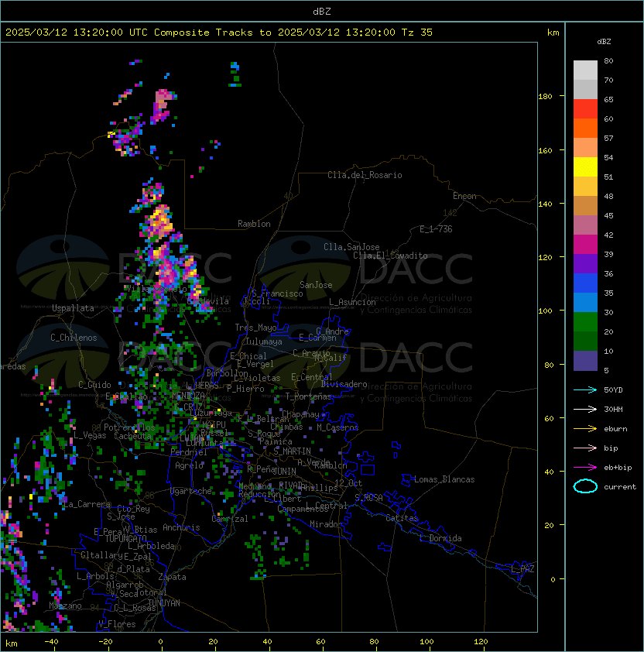Click the '140' km axis tick label
Screen dimensions: 644x652
tap(545, 204)
